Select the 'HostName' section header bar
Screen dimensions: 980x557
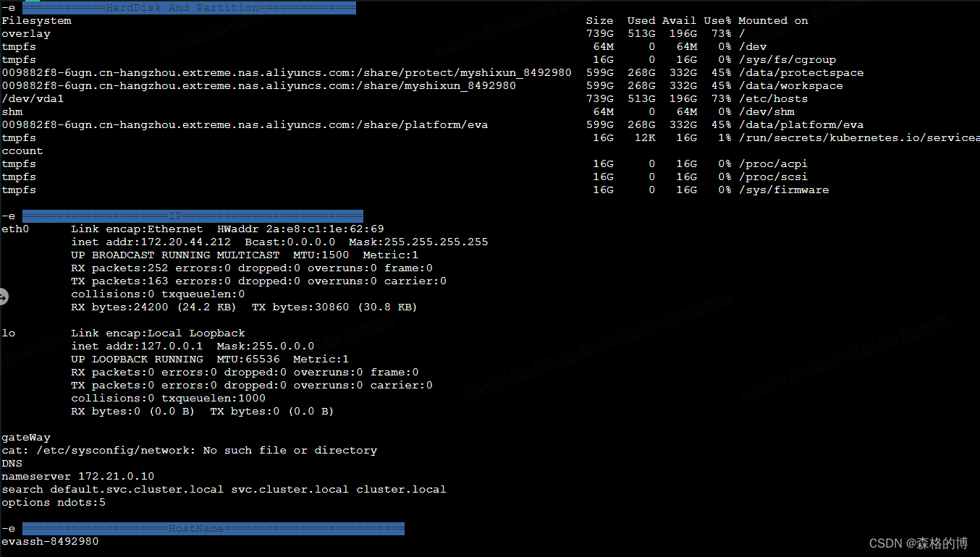tap(214, 529)
